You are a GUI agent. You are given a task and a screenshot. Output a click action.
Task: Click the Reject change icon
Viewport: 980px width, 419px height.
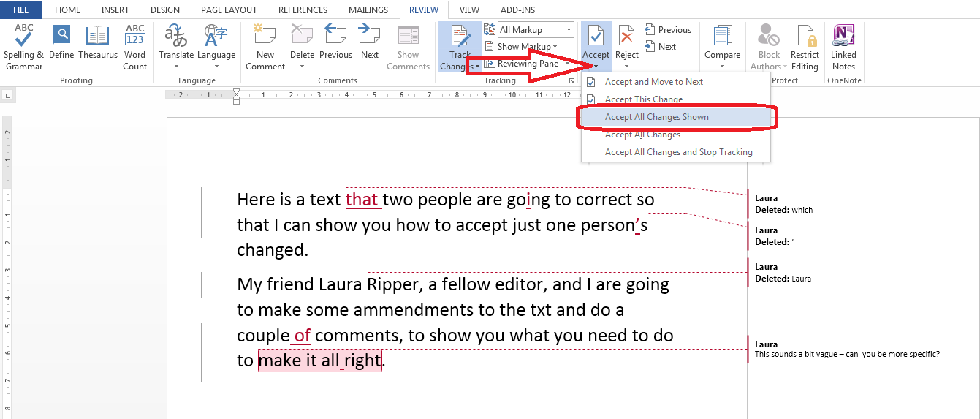tap(626, 40)
